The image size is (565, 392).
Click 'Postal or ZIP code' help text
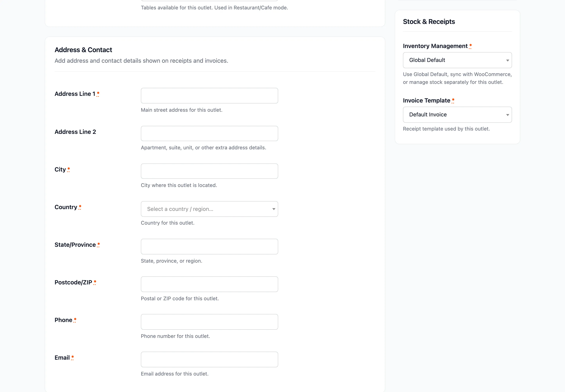click(x=180, y=299)
